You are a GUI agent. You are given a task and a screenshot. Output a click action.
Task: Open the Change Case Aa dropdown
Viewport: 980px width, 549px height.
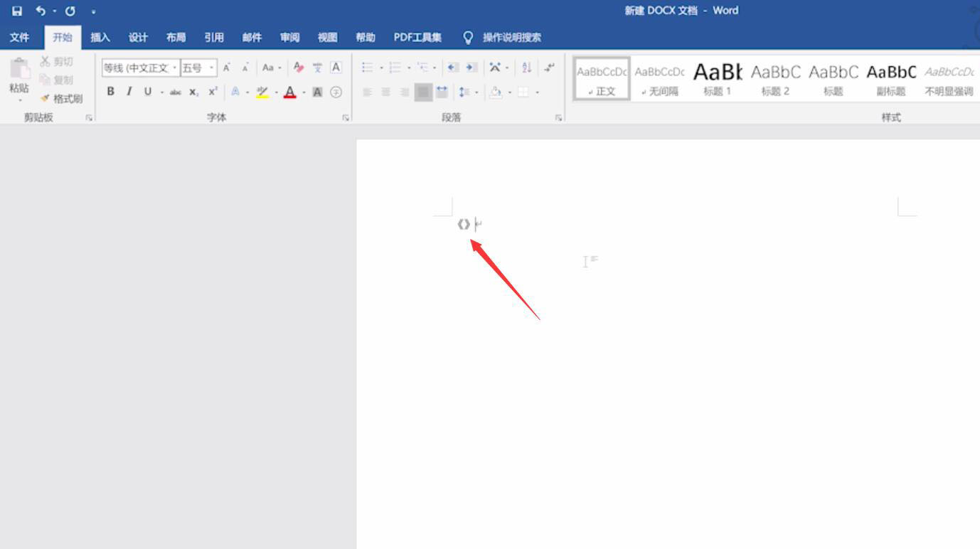[272, 68]
